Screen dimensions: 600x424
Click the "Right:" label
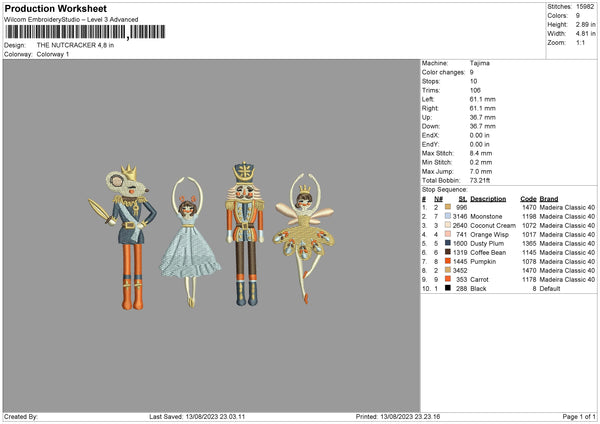click(x=430, y=108)
